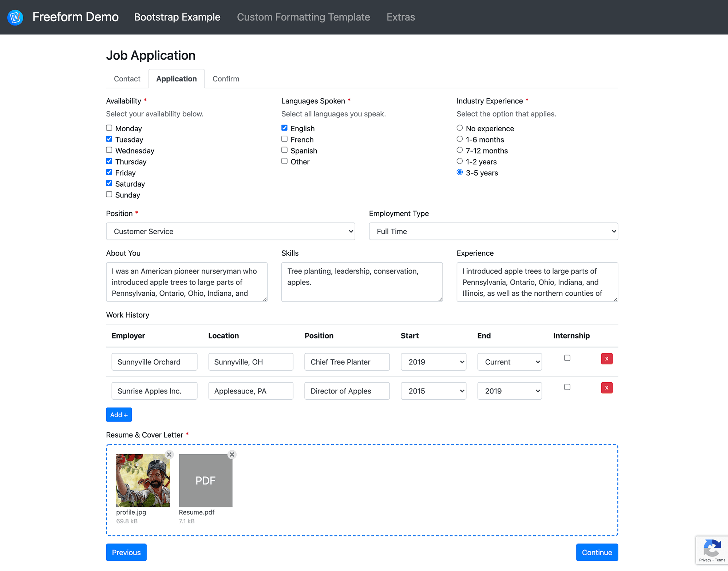Image resolution: width=728 pixels, height=571 pixels.
Task: Switch to the Contact tab
Action: click(x=127, y=79)
